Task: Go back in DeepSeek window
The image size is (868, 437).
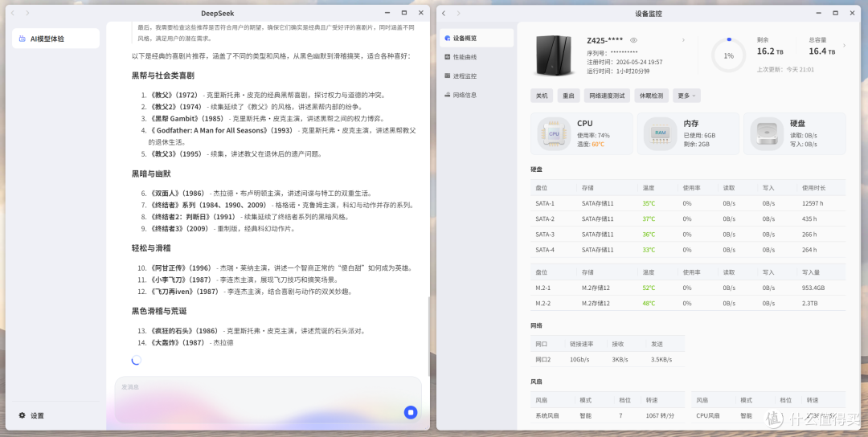Action: click(14, 13)
